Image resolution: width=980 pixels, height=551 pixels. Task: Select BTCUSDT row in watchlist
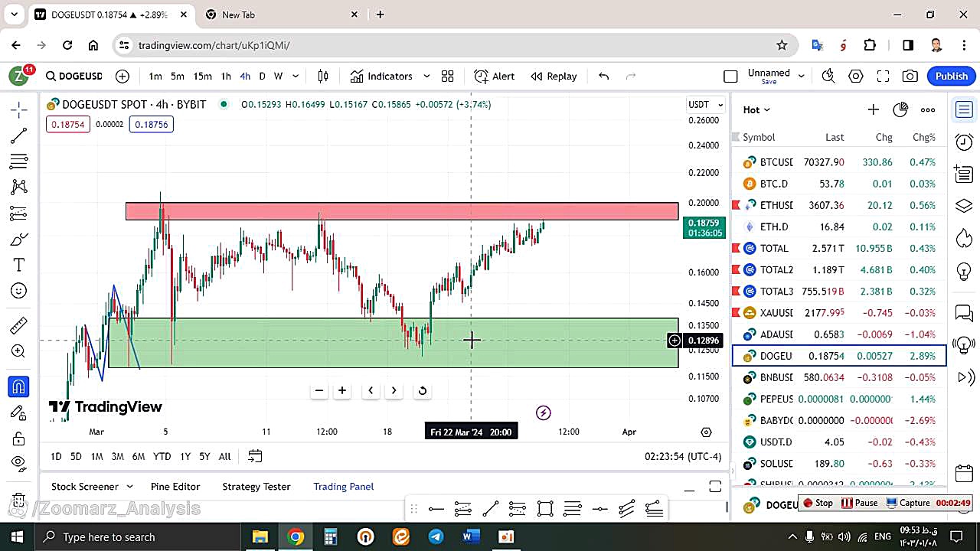839,162
